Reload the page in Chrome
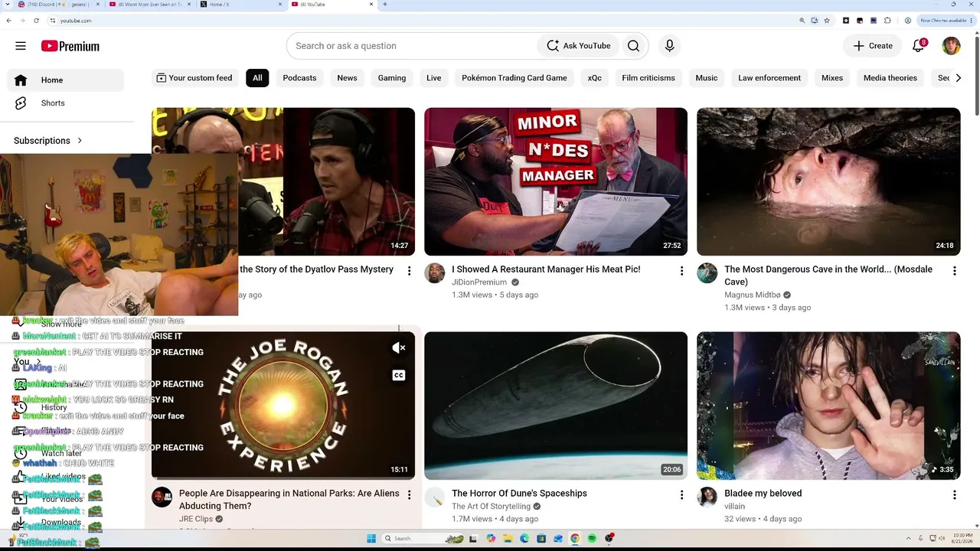Image resolution: width=980 pixels, height=551 pixels. pos(36,21)
